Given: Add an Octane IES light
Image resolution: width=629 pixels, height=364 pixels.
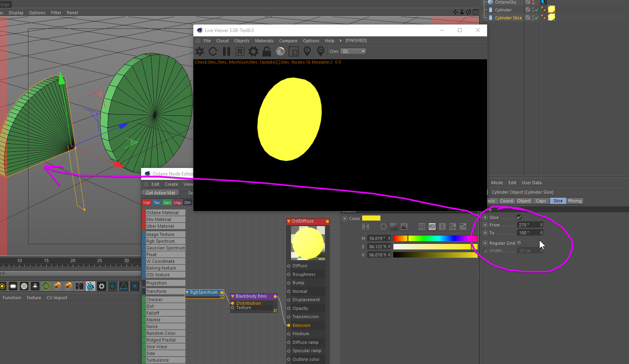Looking at the screenshot, I should (x=35, y=286).
